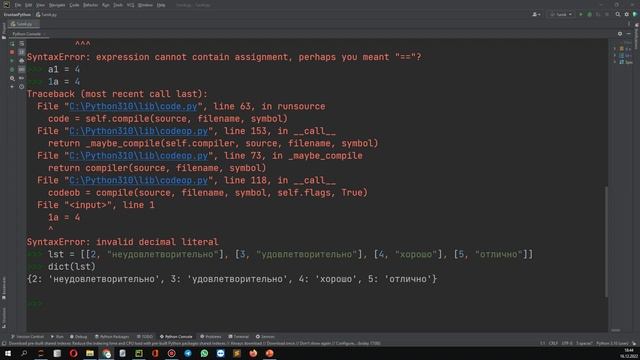Open the File menu
This screenshot has width=640, height=360.
coord(18,5)
